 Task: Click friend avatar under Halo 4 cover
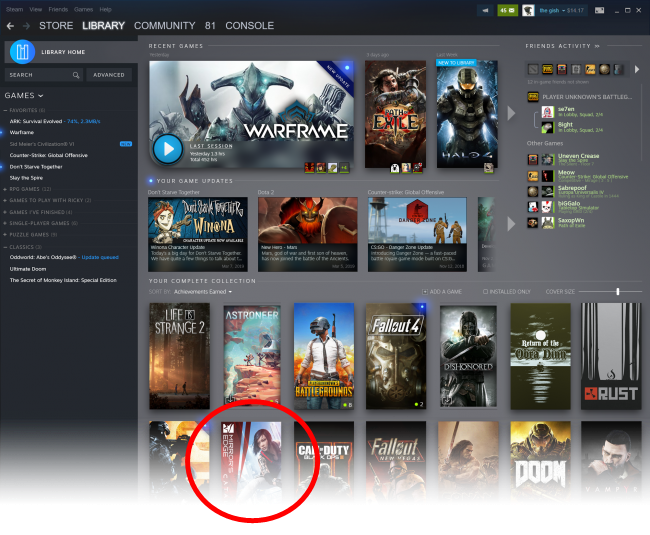pos(488,167)
